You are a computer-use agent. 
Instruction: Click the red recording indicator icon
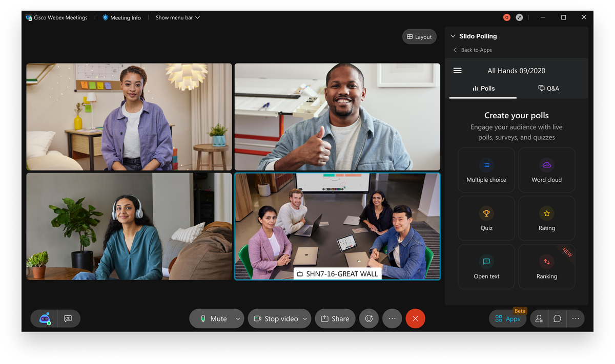tap(506, 17)
